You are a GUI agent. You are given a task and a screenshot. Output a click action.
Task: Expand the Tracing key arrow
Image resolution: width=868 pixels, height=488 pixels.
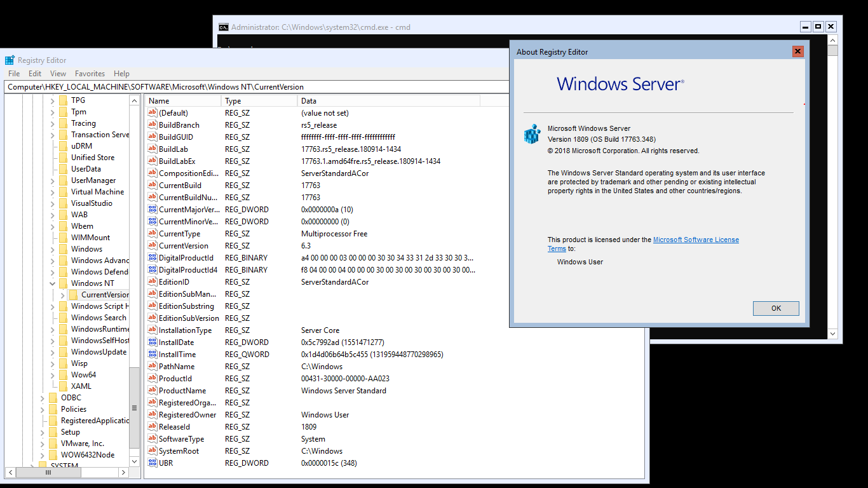[53, 123]
